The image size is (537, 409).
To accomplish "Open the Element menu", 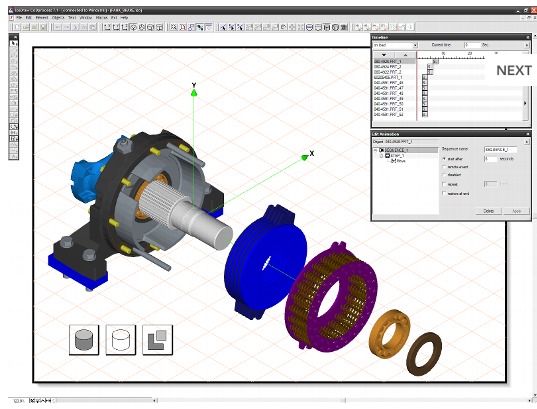I will [x=42, y=17].
